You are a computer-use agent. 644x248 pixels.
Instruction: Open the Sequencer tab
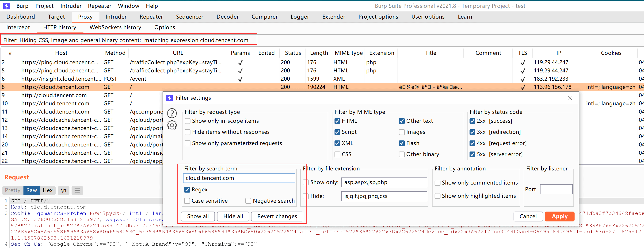coord(190,17)
